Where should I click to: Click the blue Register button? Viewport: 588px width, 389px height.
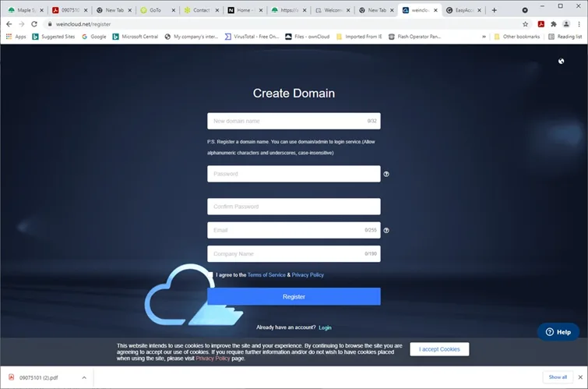click(x=294, y=296)
